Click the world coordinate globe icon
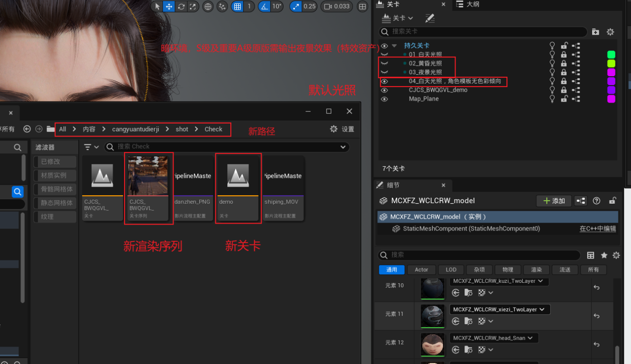This screenshot has height=364, width=631. coord(208,6)
